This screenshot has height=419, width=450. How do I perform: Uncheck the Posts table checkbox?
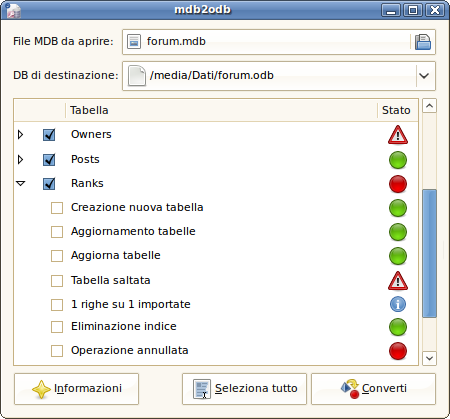click(49, 160)
